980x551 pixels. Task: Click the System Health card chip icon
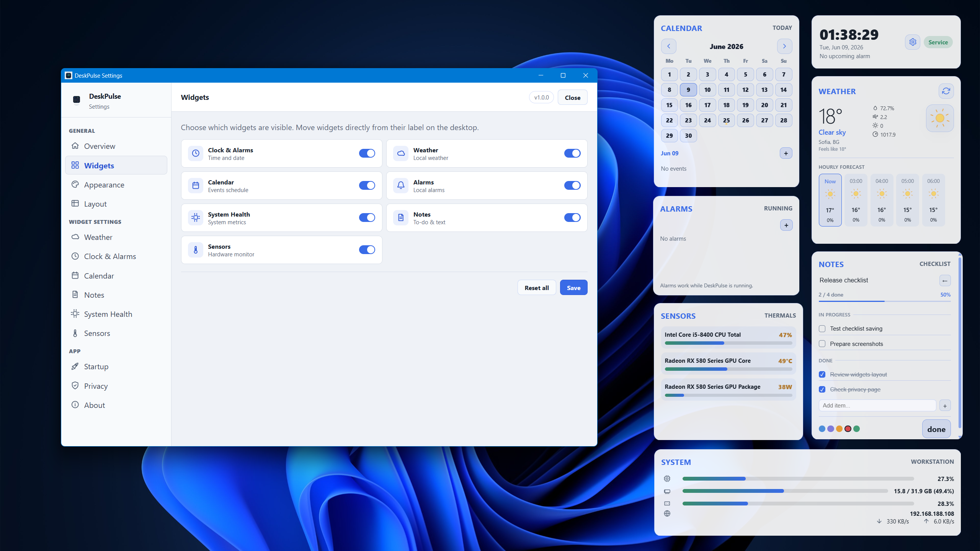(x=196, y=218)
